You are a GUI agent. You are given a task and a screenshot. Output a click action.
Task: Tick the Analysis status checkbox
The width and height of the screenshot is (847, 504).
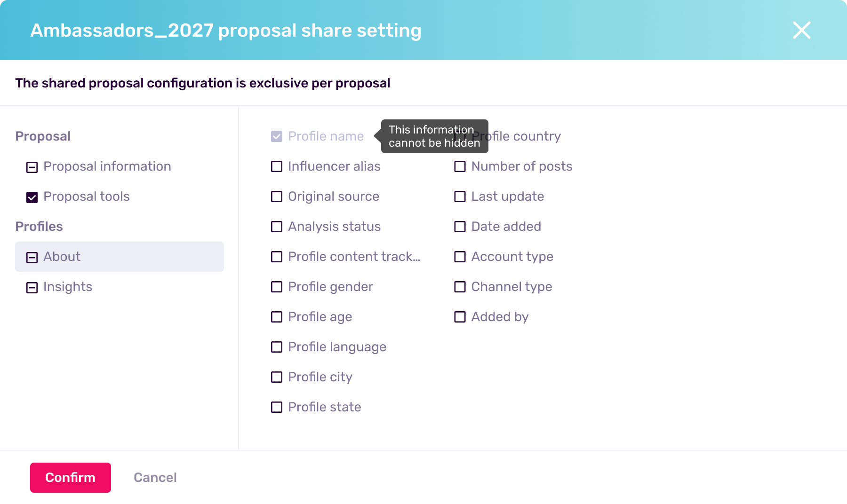277,227
